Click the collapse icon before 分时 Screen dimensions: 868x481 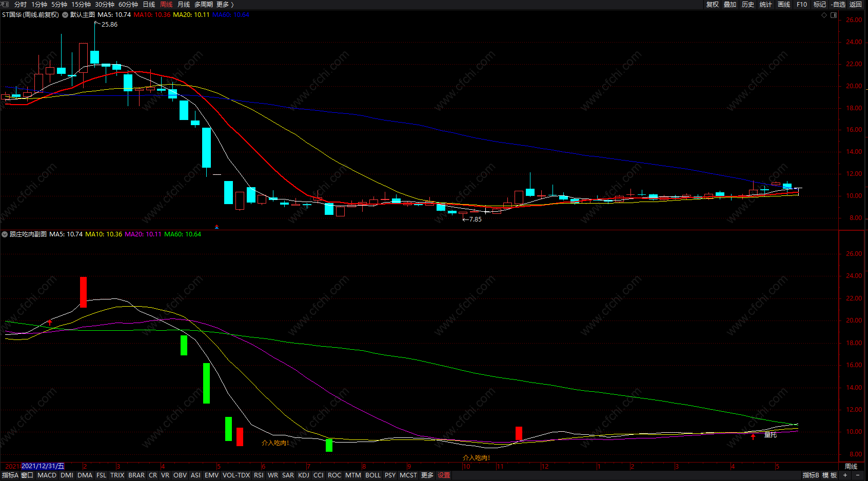pos(5,4)
